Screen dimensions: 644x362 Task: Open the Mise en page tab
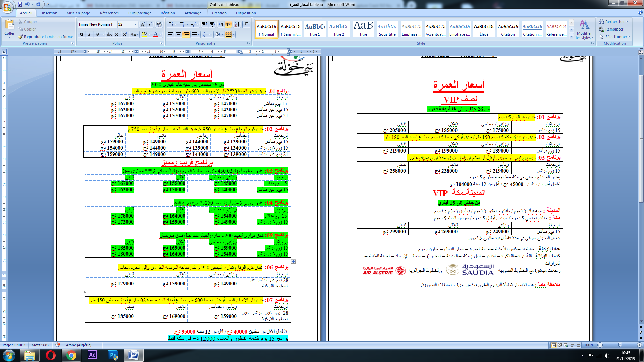coord(78,13)
